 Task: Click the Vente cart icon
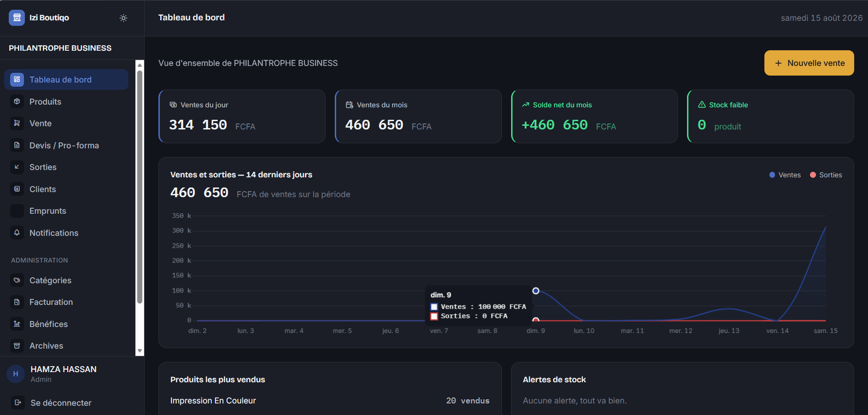click(17, 123)
